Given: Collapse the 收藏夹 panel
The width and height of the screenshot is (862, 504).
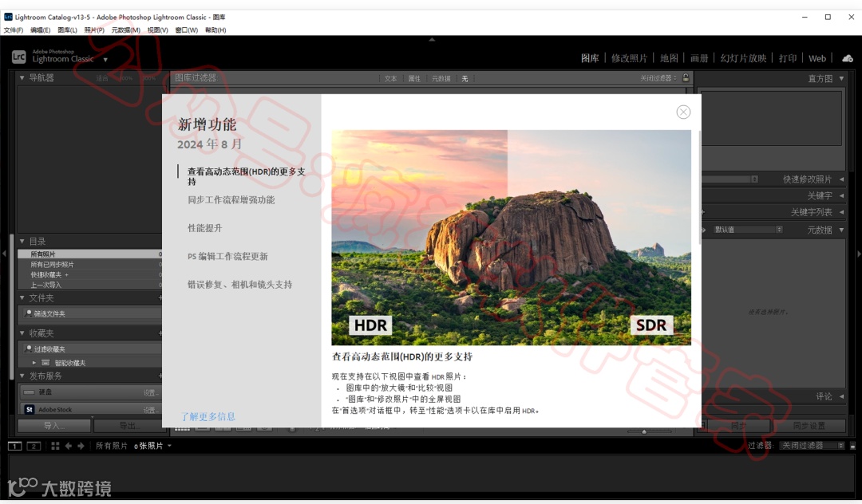Looking at the screenshot, I should pos(22,333).
